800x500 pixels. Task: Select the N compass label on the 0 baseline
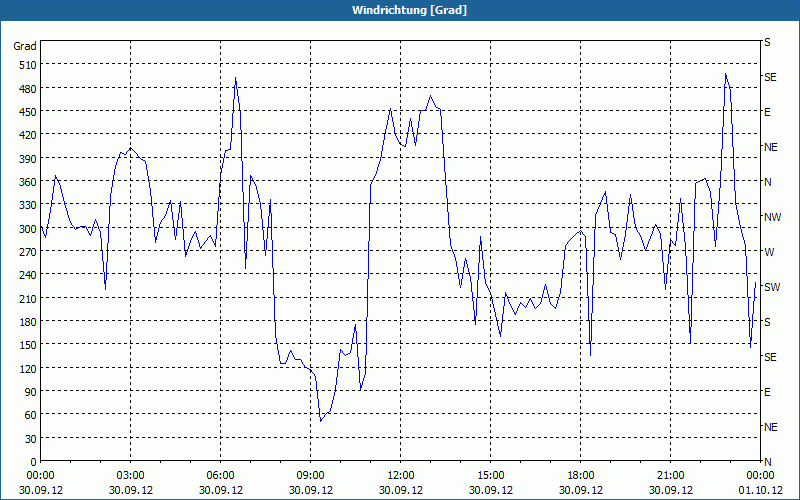tap(767, 462)
